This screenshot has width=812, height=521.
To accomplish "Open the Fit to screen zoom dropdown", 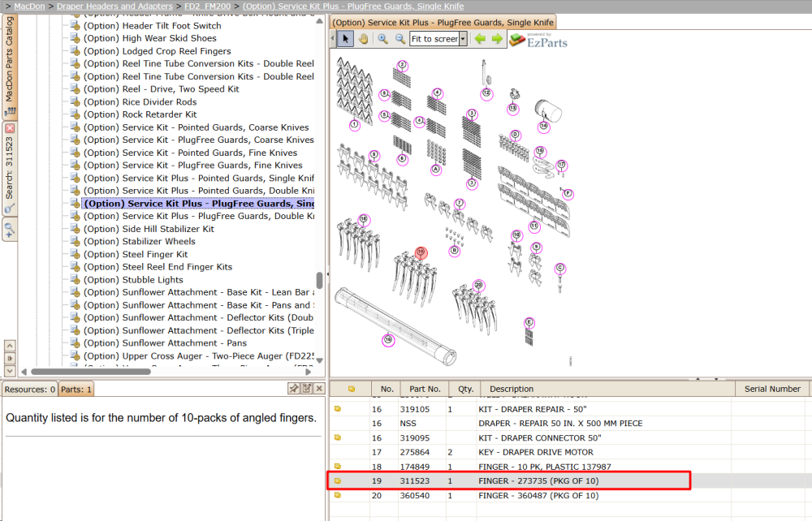I will coord(463,39).
